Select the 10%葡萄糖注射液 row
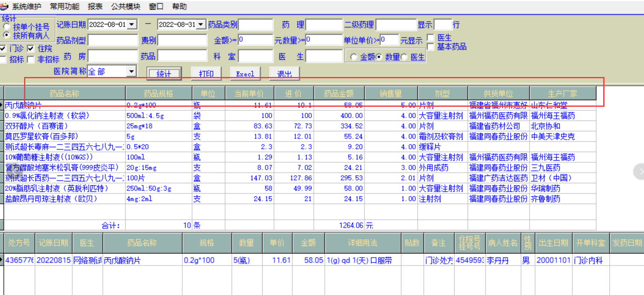This screenshot has width=644, height=295. coord(300,157)
